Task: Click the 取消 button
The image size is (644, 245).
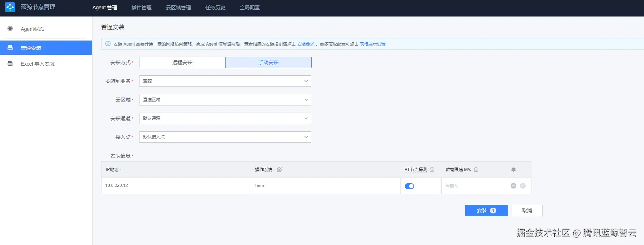Action: tap(527, 211)
